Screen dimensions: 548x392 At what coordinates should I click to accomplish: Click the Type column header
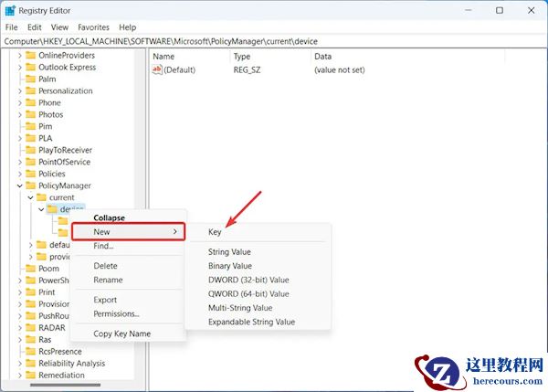271,57
